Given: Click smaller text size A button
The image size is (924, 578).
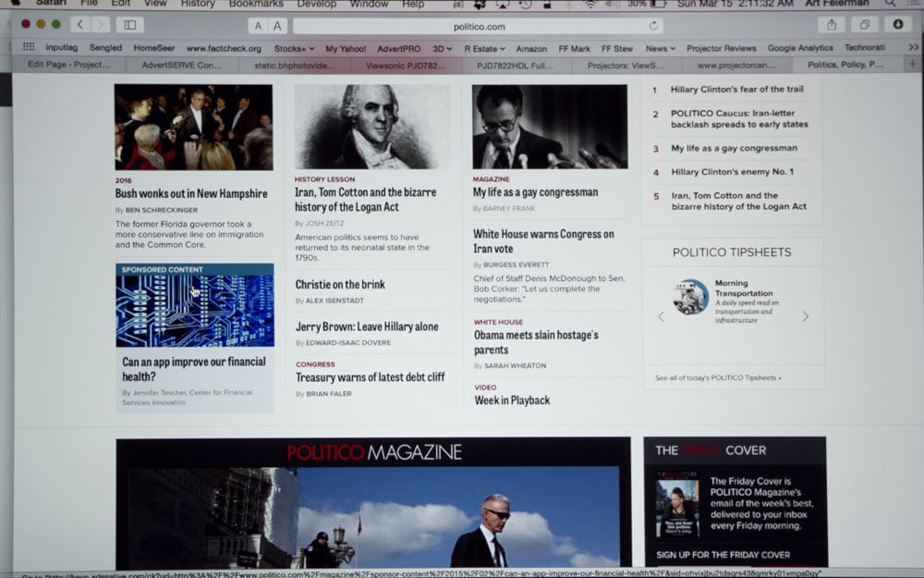Looking at the screenshot, I should click(x=258, y=25).
